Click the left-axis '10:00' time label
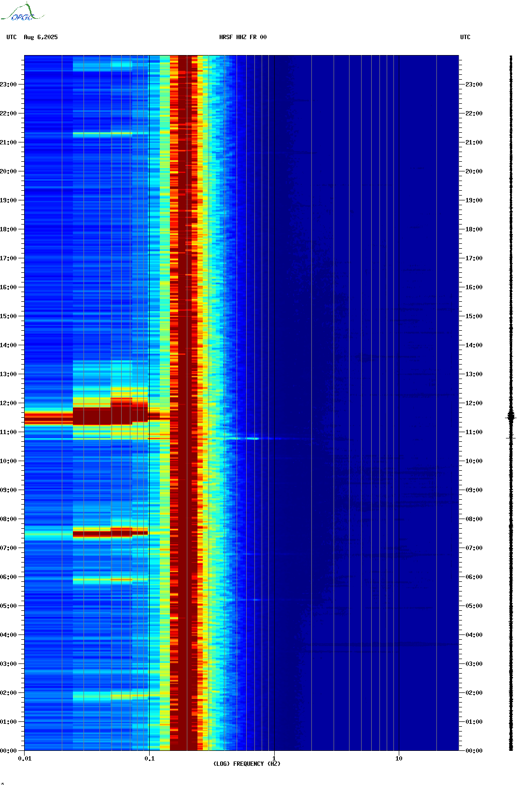This screenshot has width=532, height=789. click(x=8, y=461)
